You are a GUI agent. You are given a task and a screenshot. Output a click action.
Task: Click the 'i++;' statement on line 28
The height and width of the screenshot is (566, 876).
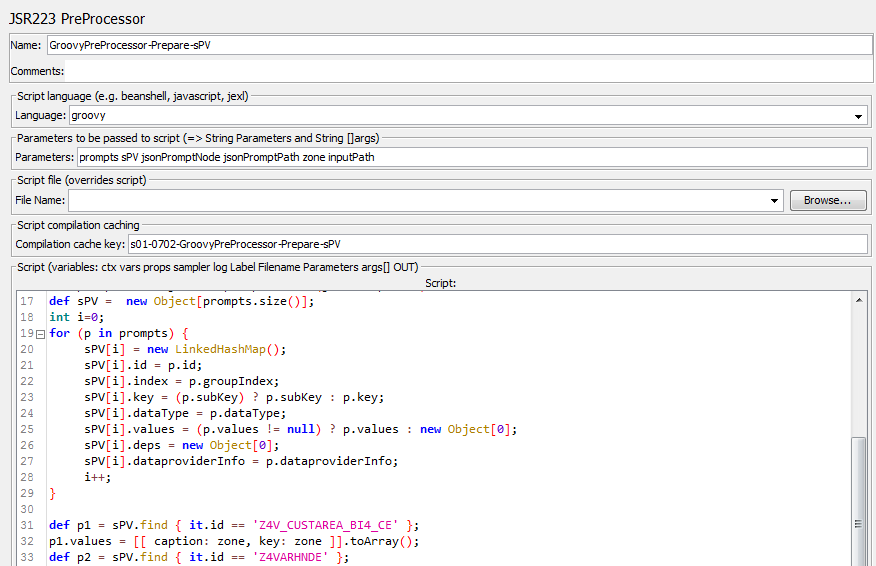coord(98,477)
